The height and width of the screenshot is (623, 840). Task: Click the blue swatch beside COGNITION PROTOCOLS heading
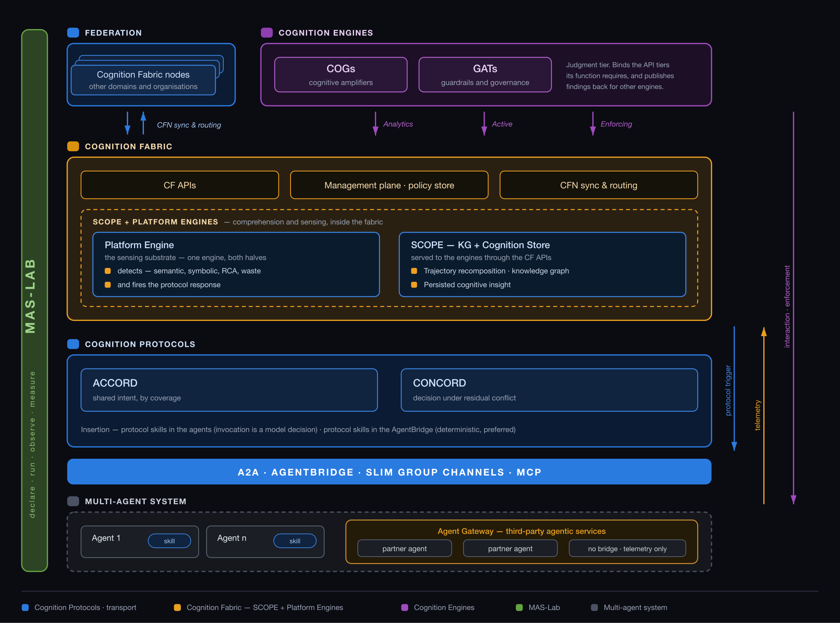click(x=73, y=344)
